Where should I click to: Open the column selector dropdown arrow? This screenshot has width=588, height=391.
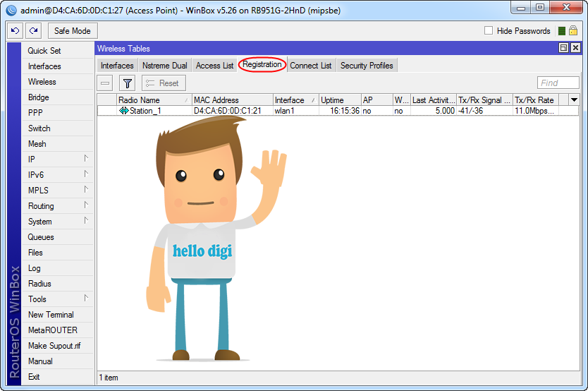pos(574,100)
